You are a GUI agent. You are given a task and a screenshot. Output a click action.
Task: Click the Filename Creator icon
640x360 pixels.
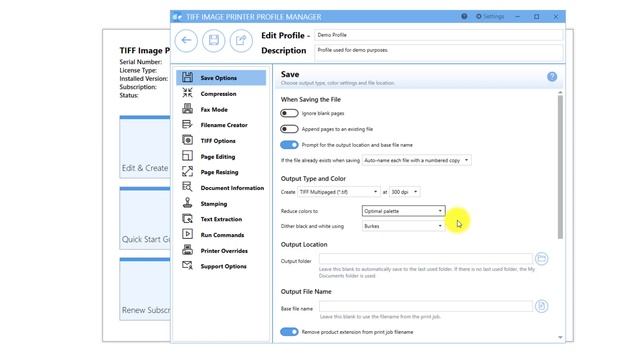click(x=187, y=124)
